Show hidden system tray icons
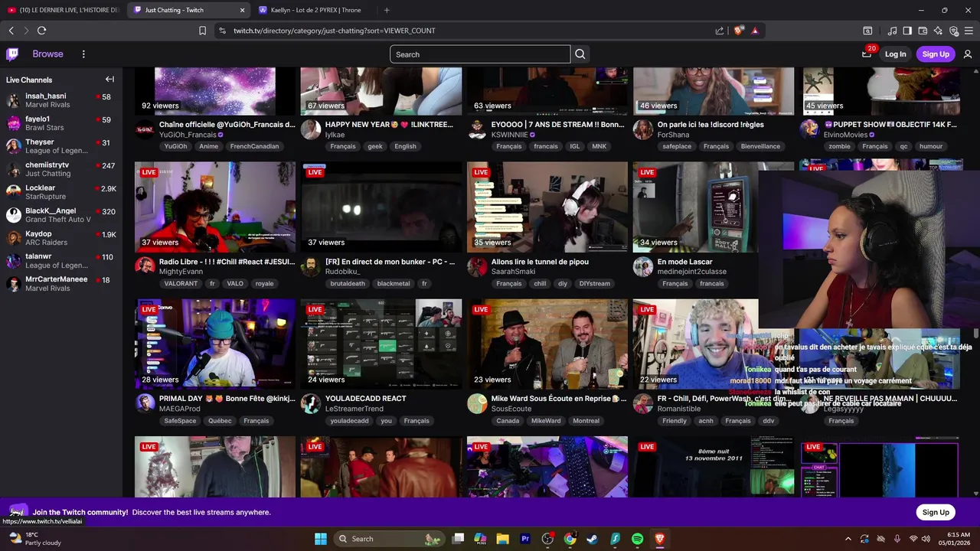Viewport: 980px width, 551px height. click(848, 539)
